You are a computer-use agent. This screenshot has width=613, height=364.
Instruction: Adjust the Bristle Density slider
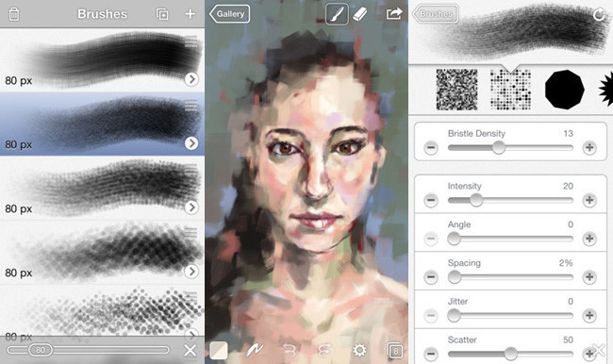[510, 147]
